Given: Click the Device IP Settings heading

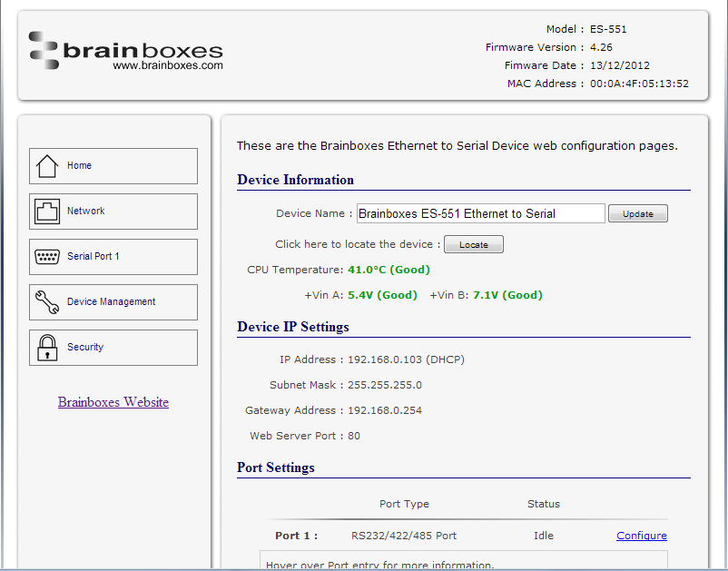Looking at the screenshot, I should pos(293,327).
